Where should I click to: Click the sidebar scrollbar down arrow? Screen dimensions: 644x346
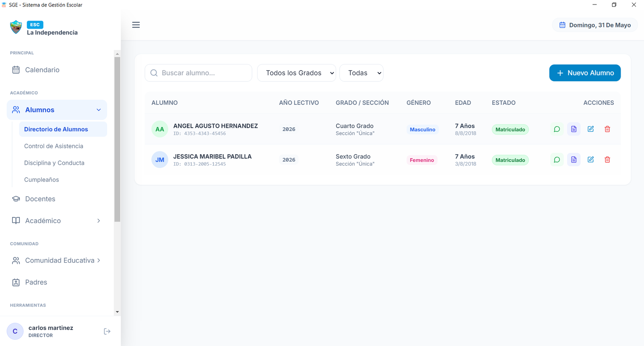[x=117, y=312]
